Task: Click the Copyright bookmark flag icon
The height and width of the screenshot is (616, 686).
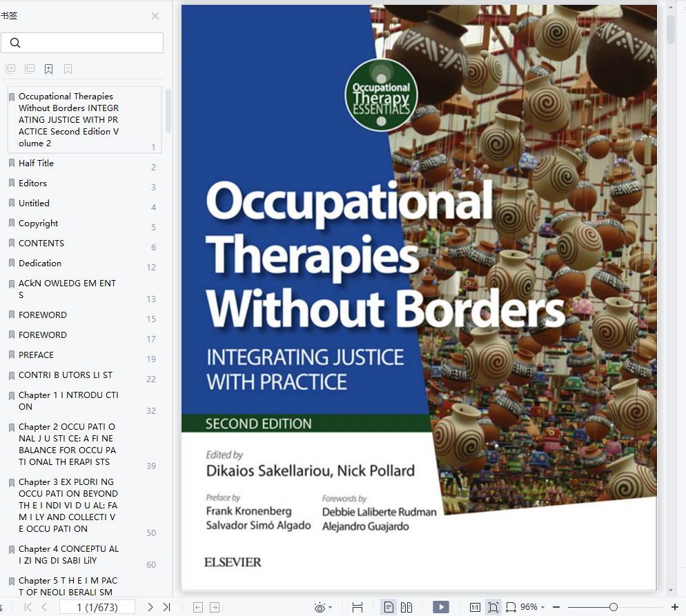Action: [x=12, y=223]
